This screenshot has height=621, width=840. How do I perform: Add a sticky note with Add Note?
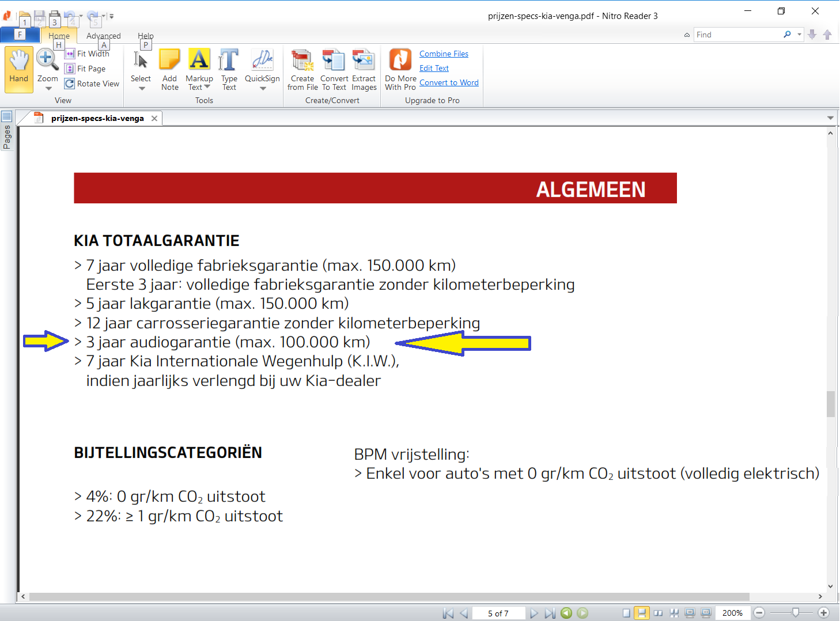coord(170,70)
